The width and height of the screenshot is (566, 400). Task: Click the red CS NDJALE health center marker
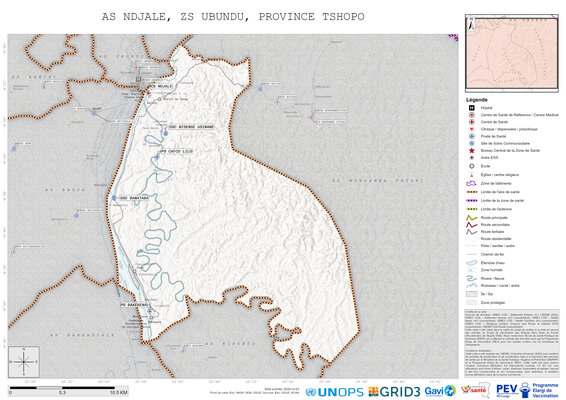[148, 93]
